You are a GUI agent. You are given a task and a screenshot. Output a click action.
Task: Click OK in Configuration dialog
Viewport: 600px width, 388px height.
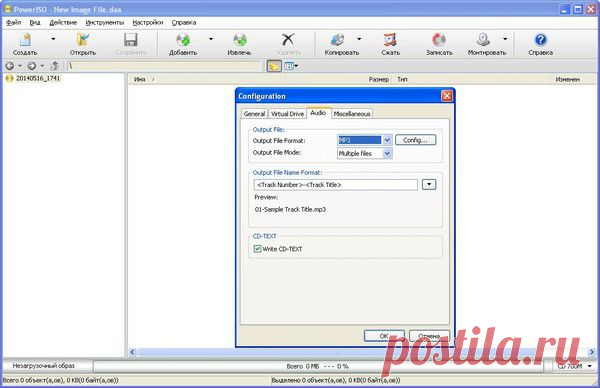[x=384, y=336]
